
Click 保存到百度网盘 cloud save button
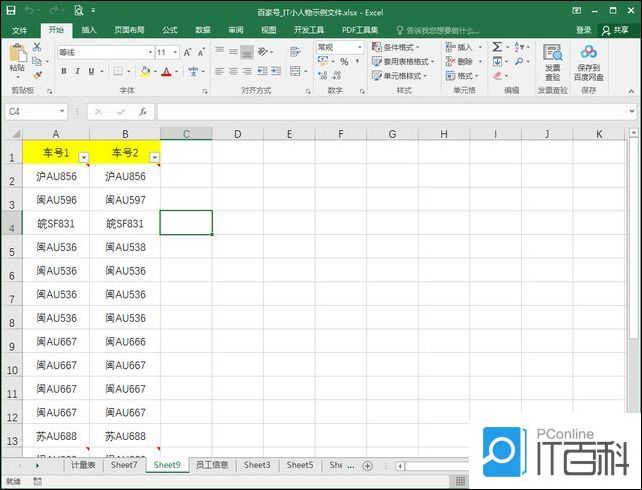tap(588, 62)
